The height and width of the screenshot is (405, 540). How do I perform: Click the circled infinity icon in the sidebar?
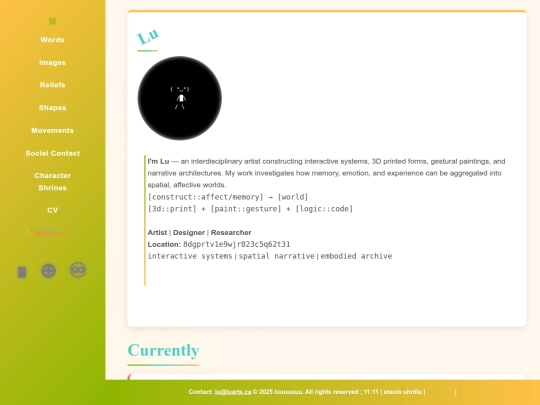[78, 270]
